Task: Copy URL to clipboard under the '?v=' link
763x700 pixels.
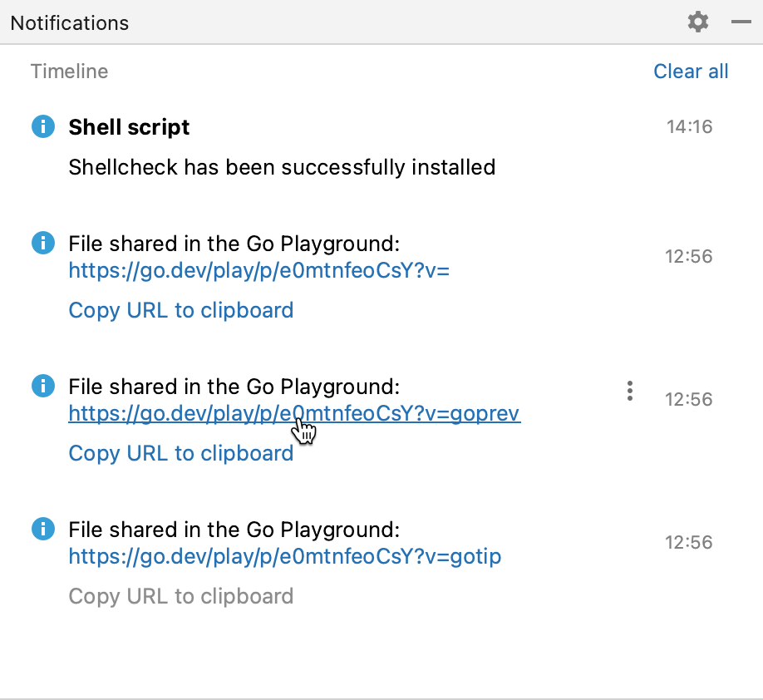Action: [x=180, y=310]
